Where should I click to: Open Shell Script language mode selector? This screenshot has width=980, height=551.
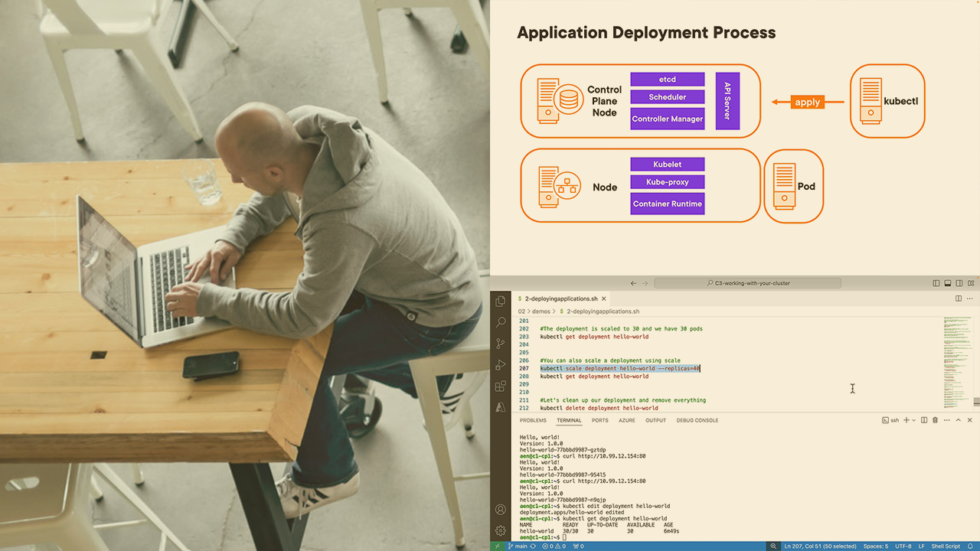click(946, 546)
